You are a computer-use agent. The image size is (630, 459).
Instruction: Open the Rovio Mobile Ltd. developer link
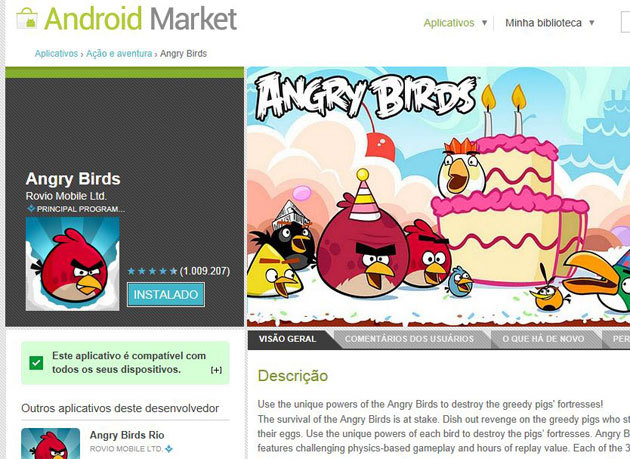(66, 196)
